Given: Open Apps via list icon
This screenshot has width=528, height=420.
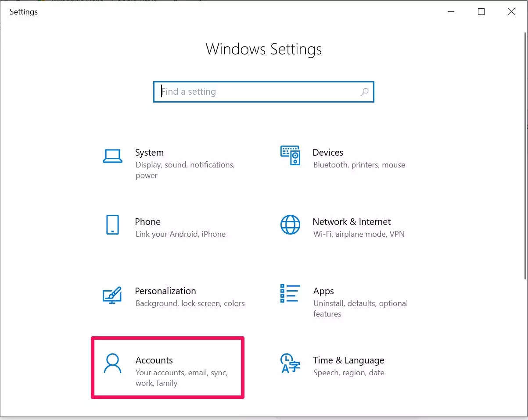Looking at the screenshot, I should tap(290, 293).
